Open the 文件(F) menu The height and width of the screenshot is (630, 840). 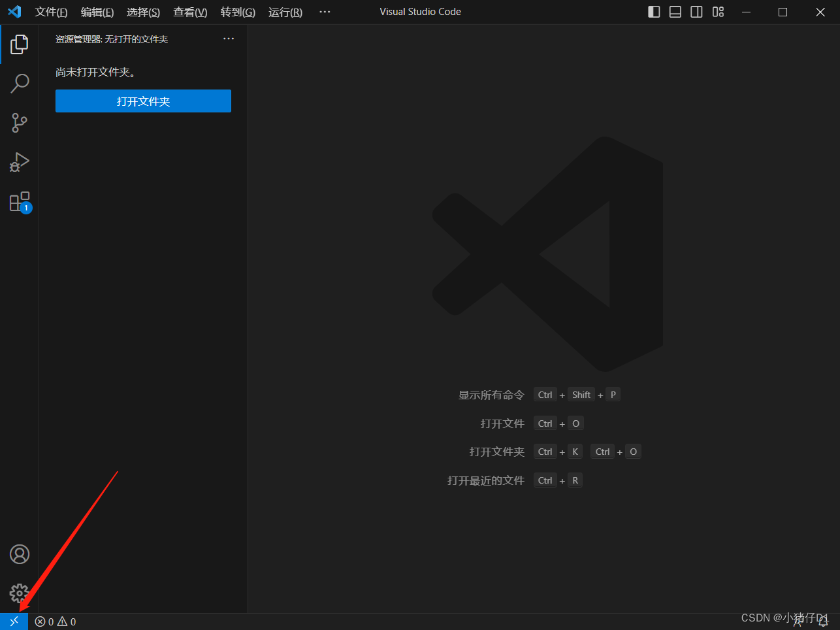pyautogui.click(x=51, y=12)
